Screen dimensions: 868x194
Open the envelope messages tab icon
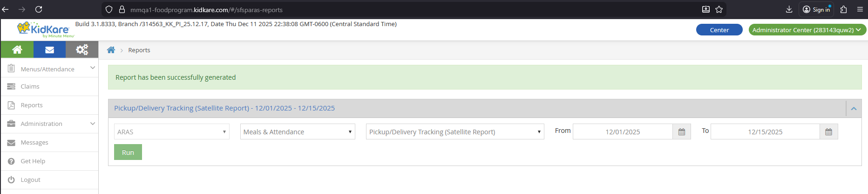(49, 49)
